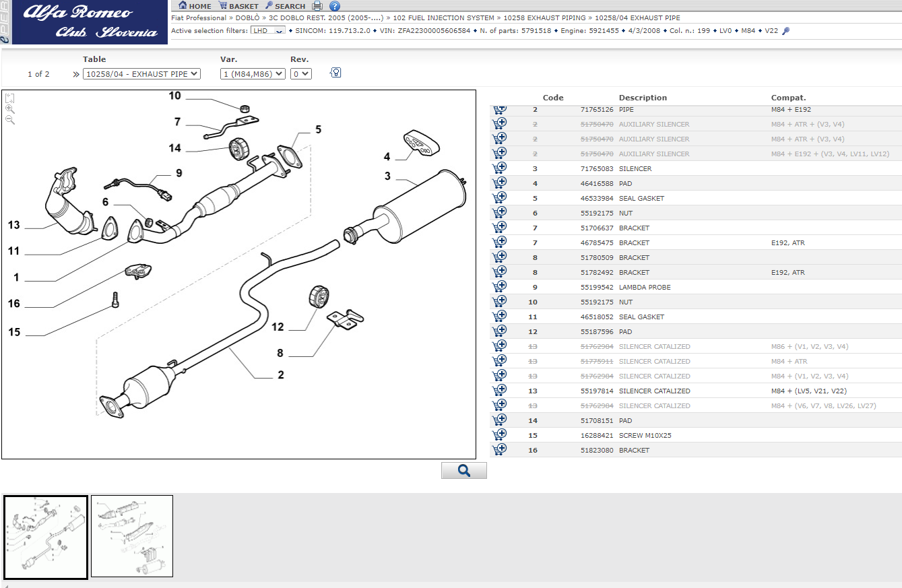This screenshot has height=588, width=902.
Task: Follow the DOBLÒ breadcrumb link
Action: click(x=248, y=18)
